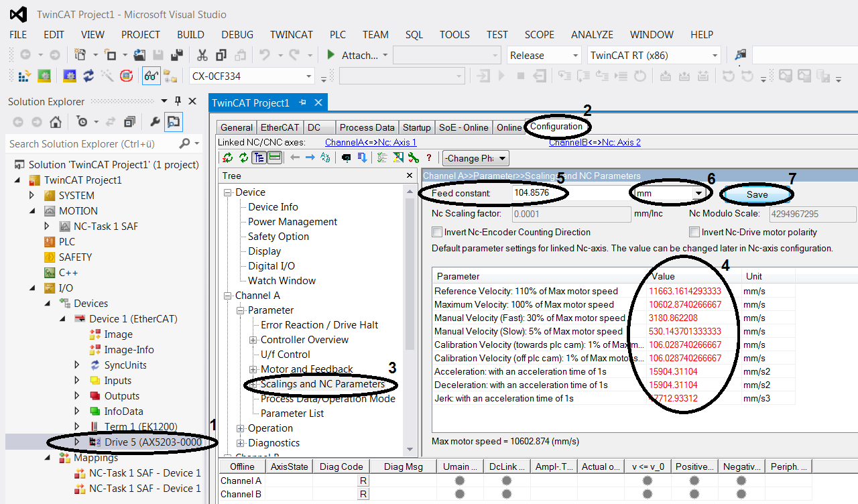Click the Save All icon in toolbar

coord(178,55)
